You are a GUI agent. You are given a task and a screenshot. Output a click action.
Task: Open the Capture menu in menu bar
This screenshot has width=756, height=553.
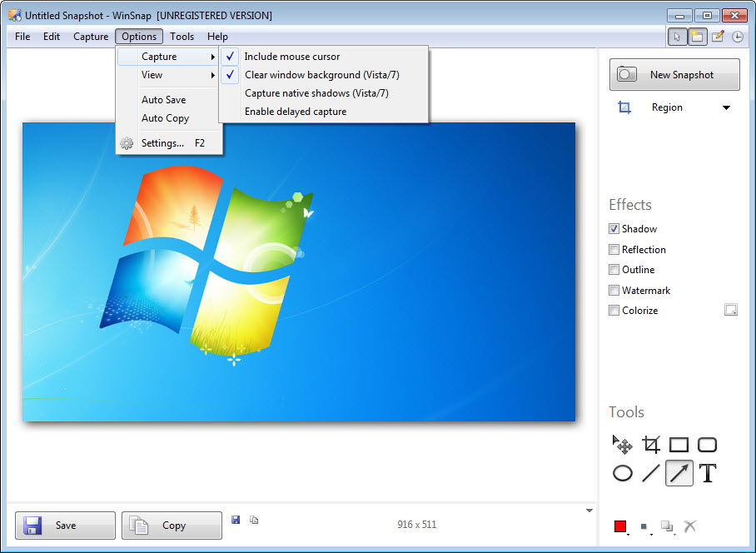(91, 37)
